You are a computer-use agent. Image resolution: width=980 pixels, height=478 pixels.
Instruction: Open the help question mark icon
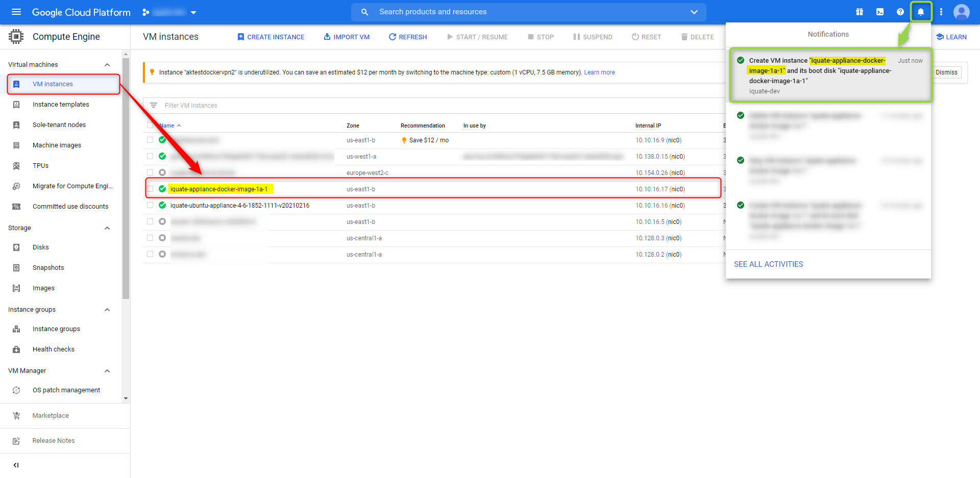point(900,12)
